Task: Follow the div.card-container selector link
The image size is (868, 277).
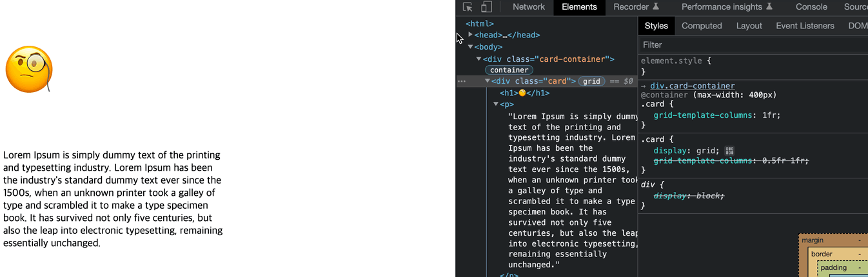Action: pos(692,86)
